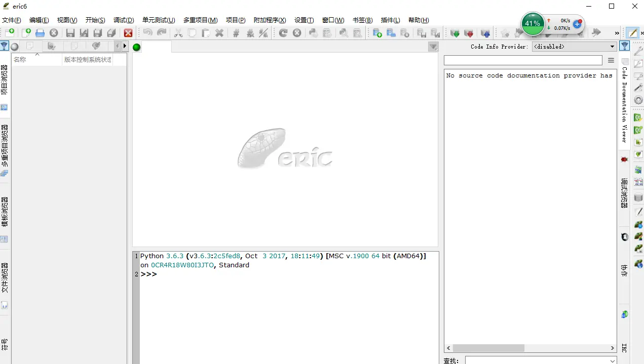This screenshot has width=644, height=364.
Task: Click the IRC globe icon in right sidebar
Action: pyautogui.click(x=624, y=314)
